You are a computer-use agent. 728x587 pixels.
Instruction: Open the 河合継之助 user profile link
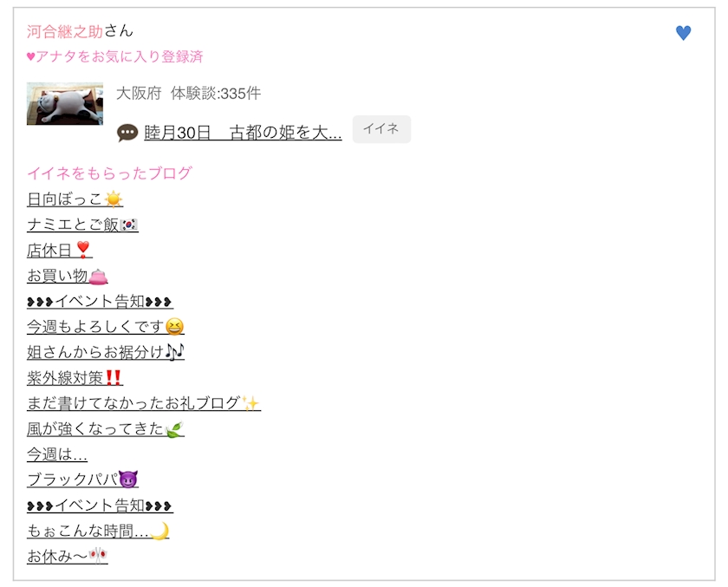(x=65, y=31)
